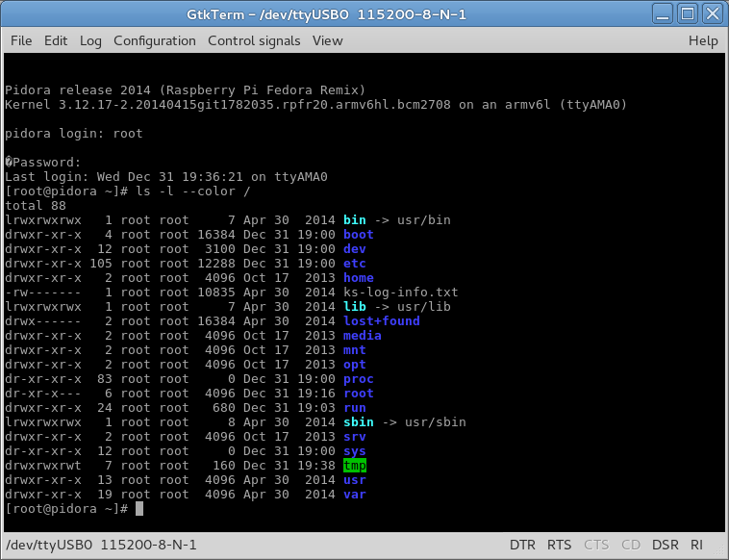
Task: Click the file name ks-log-info.txt
Action: [401, 293]
